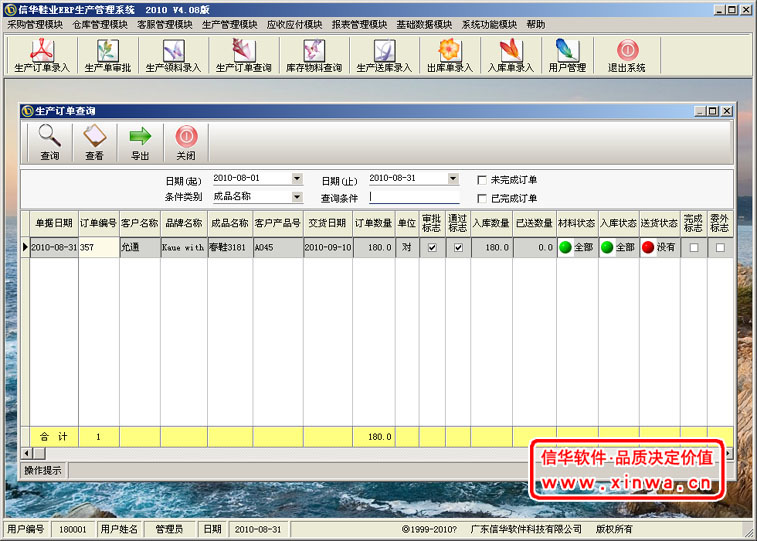
Task: Click the 单据日期 column header
Action: 54,223
